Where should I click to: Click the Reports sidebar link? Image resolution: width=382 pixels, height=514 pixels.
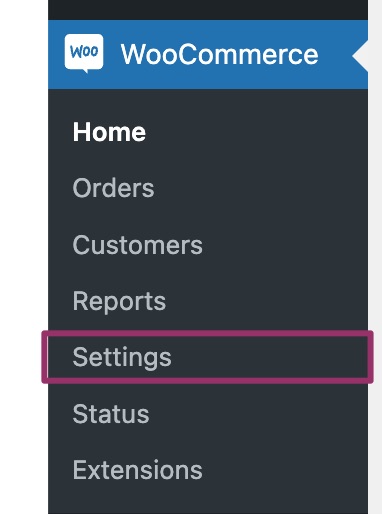click(x=119, y=301)
